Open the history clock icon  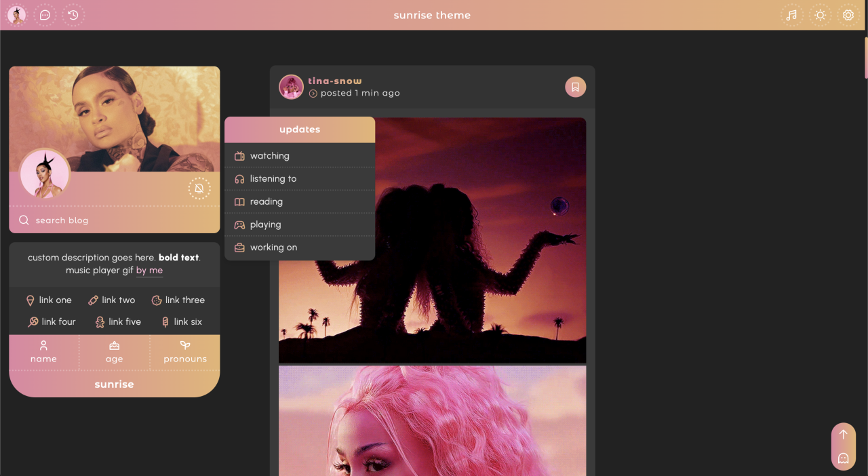click(x=73, y=15)
